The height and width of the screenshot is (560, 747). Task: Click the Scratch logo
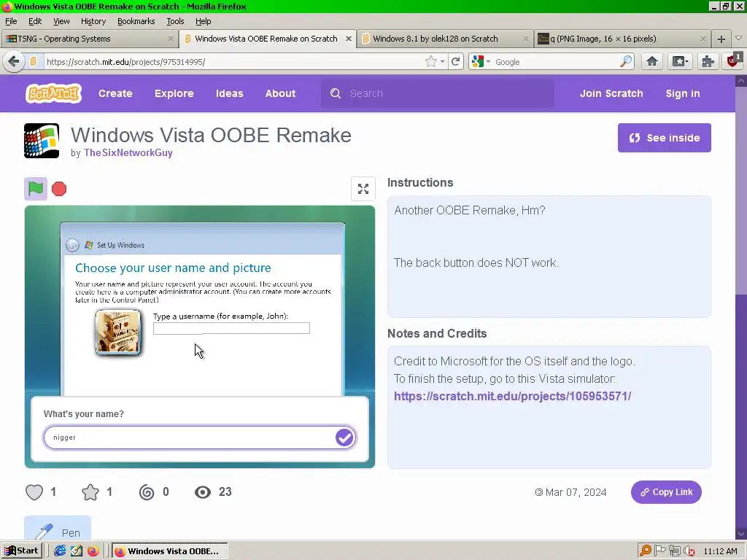pos(53,93)
